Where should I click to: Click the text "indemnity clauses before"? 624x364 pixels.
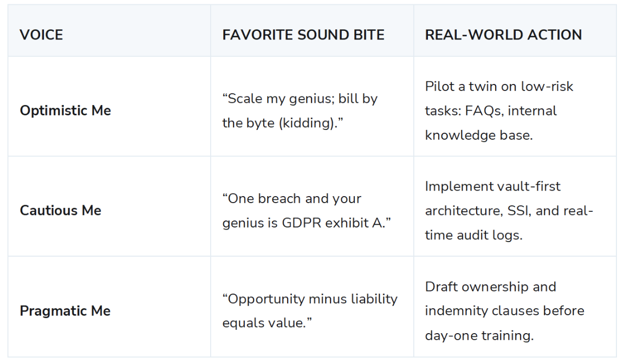[x=505, y=311]
